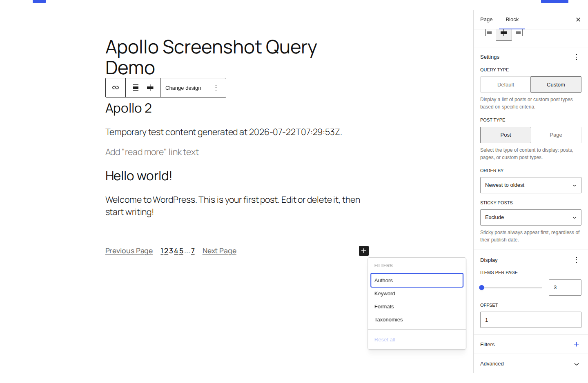Switch query type to Custom
Viewport: 588px width, 383px height.
tap(556, 84)
